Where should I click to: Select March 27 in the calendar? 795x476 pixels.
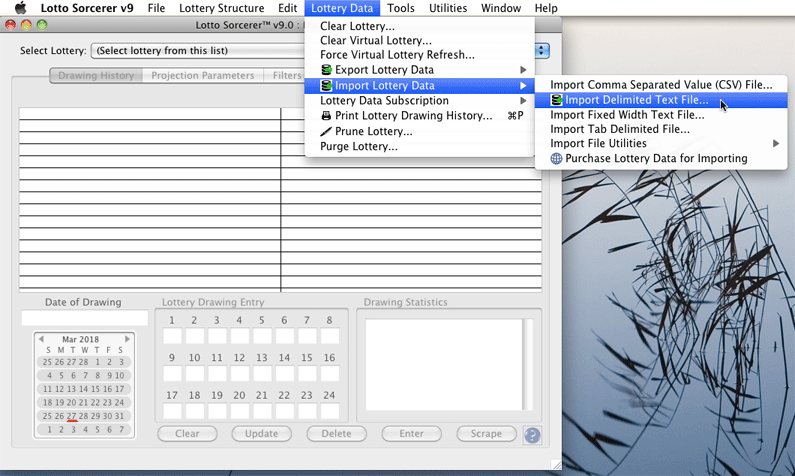click(71, 416)
